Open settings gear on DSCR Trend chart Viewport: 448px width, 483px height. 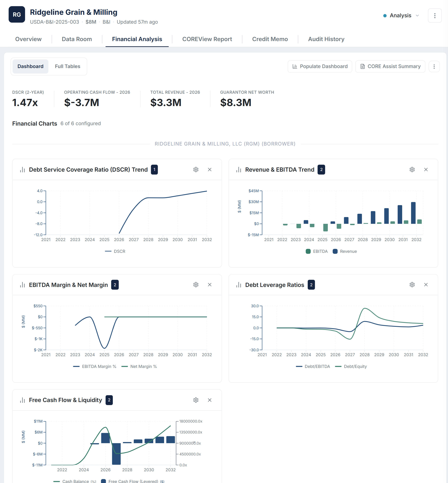pyautogui.click(x=196, y=170)
